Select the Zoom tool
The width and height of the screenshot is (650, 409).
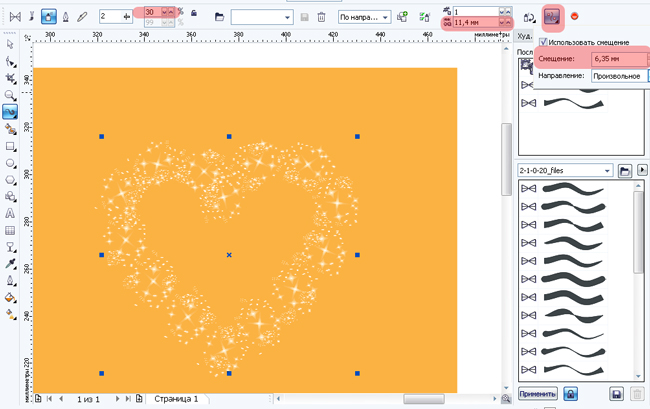10,95
